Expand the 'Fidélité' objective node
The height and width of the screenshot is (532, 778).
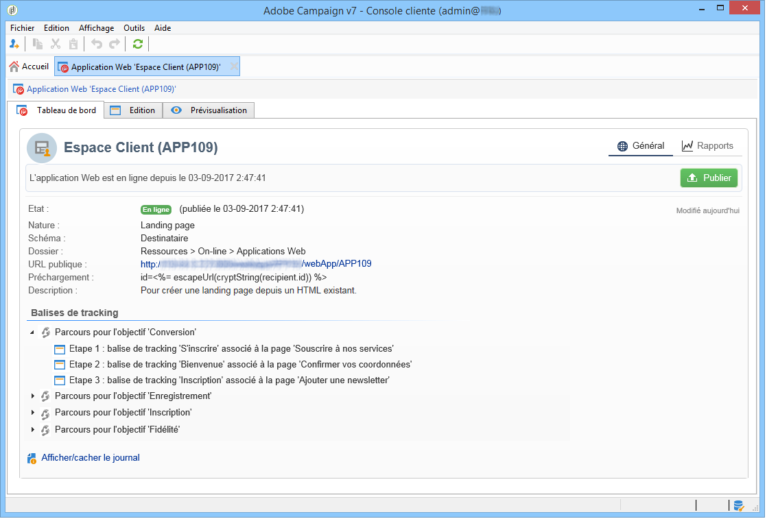[33, 429]
